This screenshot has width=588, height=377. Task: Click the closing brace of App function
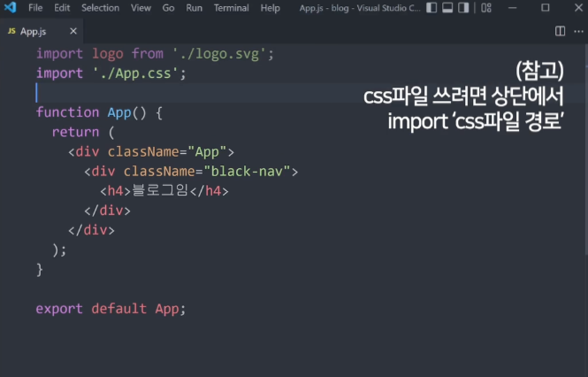point(40,270)
